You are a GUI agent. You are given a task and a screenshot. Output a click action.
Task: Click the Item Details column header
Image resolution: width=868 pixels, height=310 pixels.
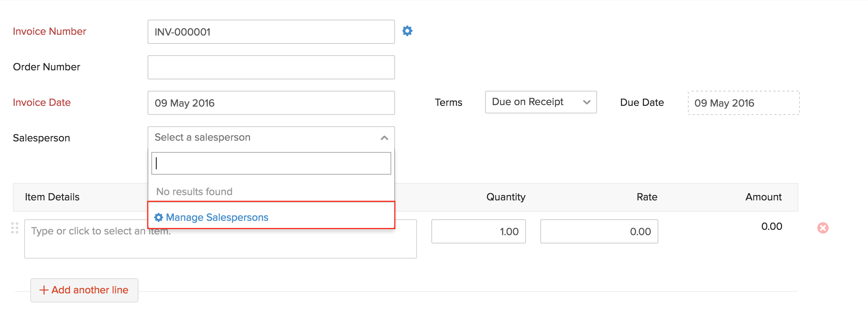pyautogui.click(x=52, y=197)
